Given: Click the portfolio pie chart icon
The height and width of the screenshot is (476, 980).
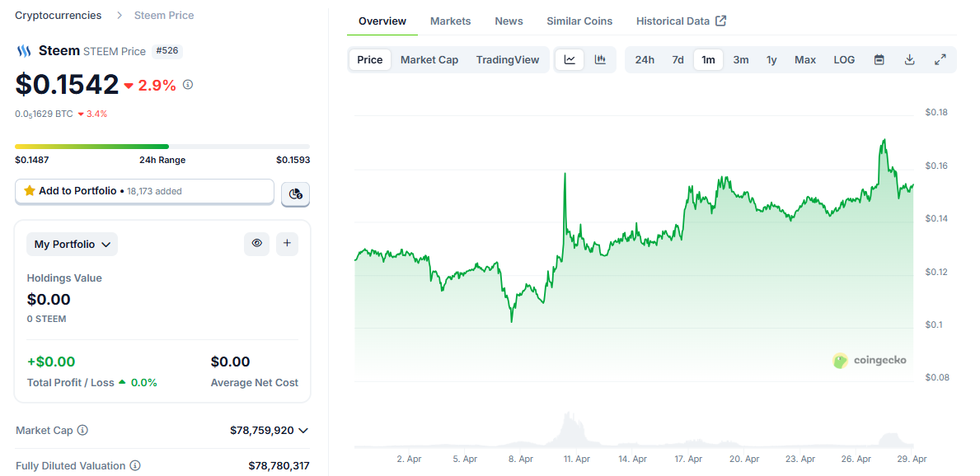Looking at the screenshot, I should (x=295, y=194).
